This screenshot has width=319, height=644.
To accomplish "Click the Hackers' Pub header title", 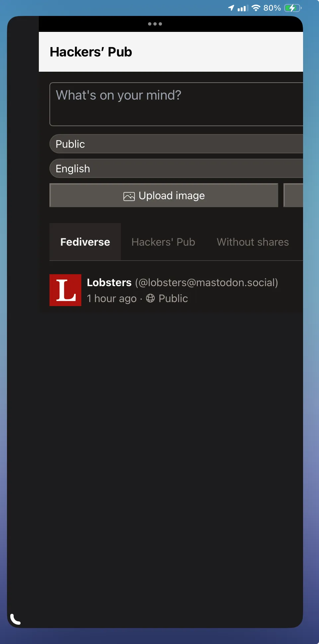I will coord(91,52).
